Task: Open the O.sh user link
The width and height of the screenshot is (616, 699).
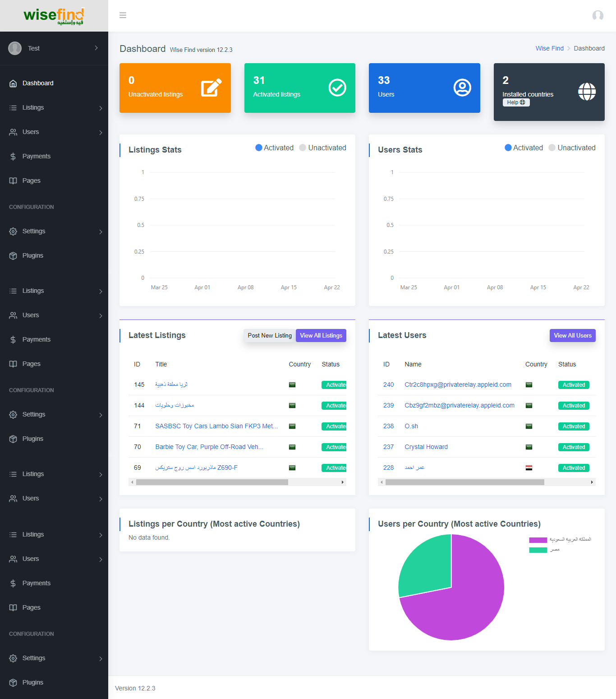Action: (411, 426)
